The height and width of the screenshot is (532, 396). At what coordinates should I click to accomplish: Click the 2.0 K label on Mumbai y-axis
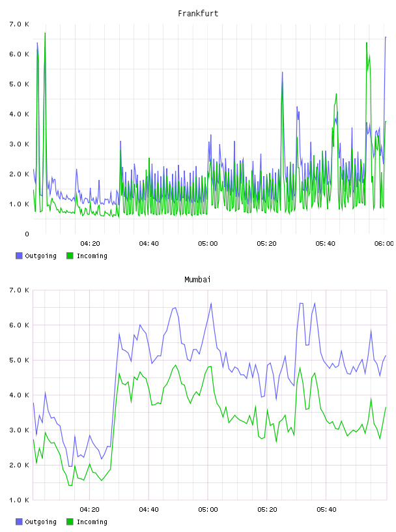pos(20,465)
